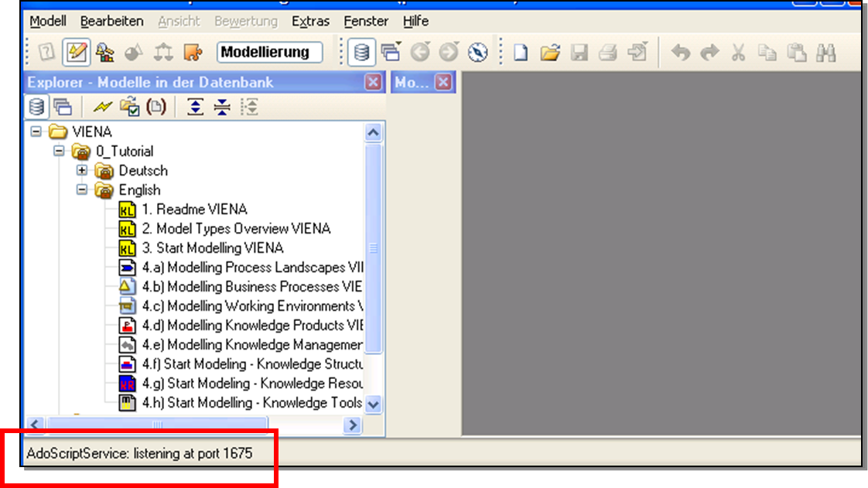Viewport: 868px width, 488px height.
Task: Select the evaluation scales icon
Action: point(163,53)
